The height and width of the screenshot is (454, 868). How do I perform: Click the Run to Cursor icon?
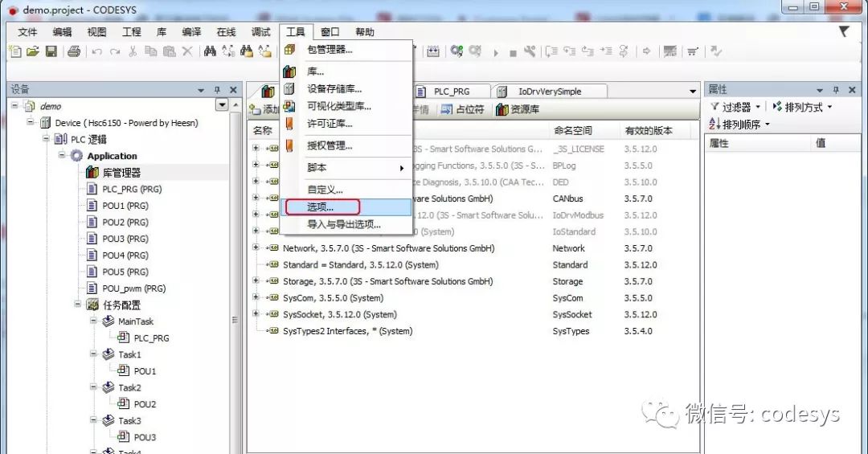point(606,51)
